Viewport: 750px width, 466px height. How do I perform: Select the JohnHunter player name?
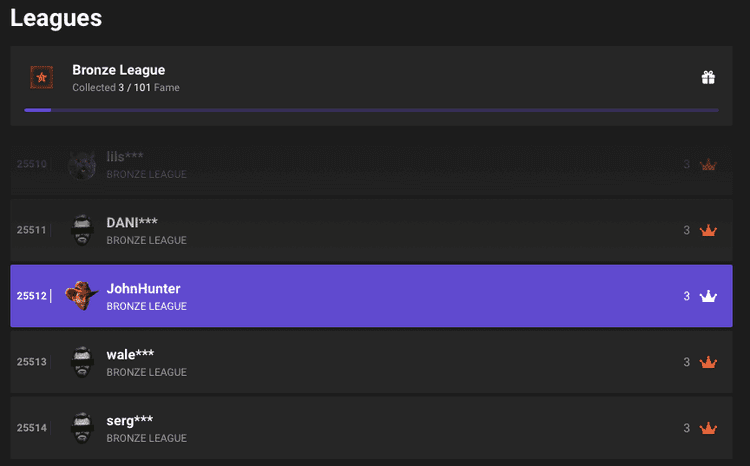pos(143,288)
